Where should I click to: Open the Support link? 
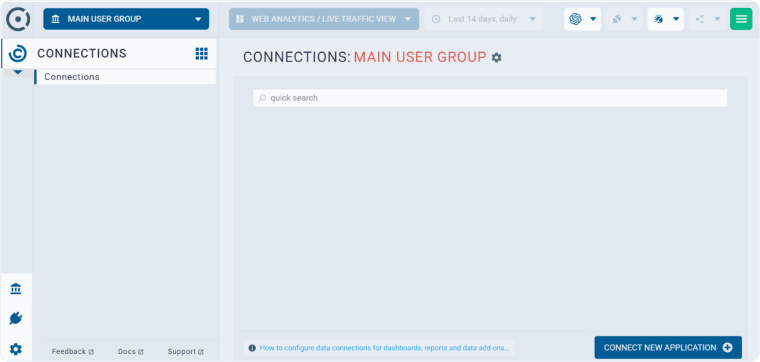[186, 351]
